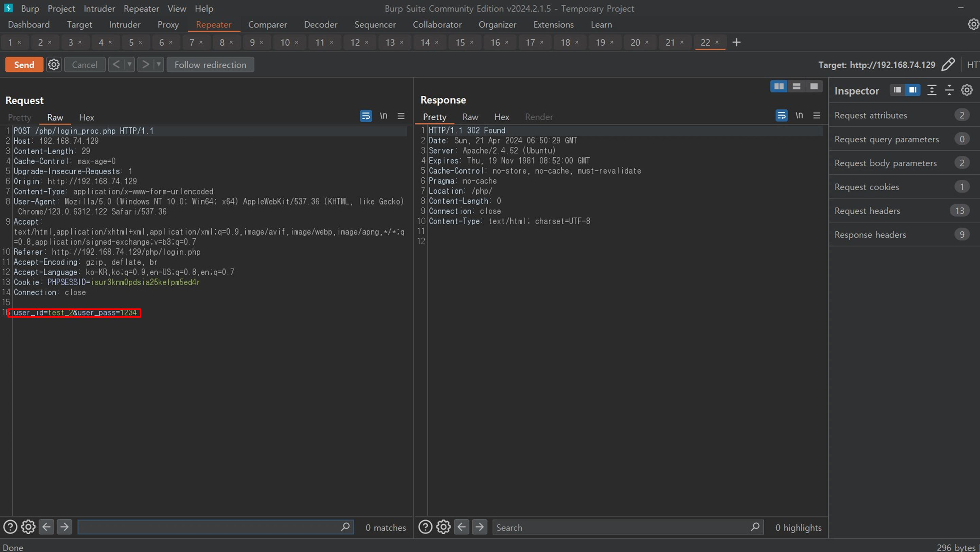Expand all Inspector sections icon
980x552 pixels.
click(932, 90)
